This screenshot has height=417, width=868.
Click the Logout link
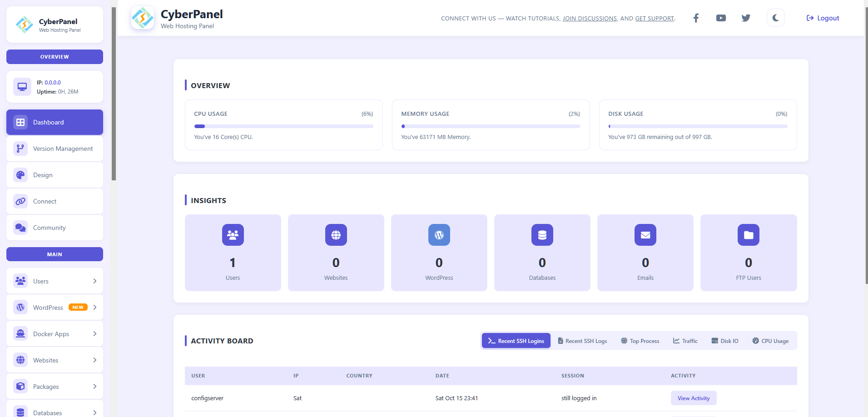click(x=823, y=18)
